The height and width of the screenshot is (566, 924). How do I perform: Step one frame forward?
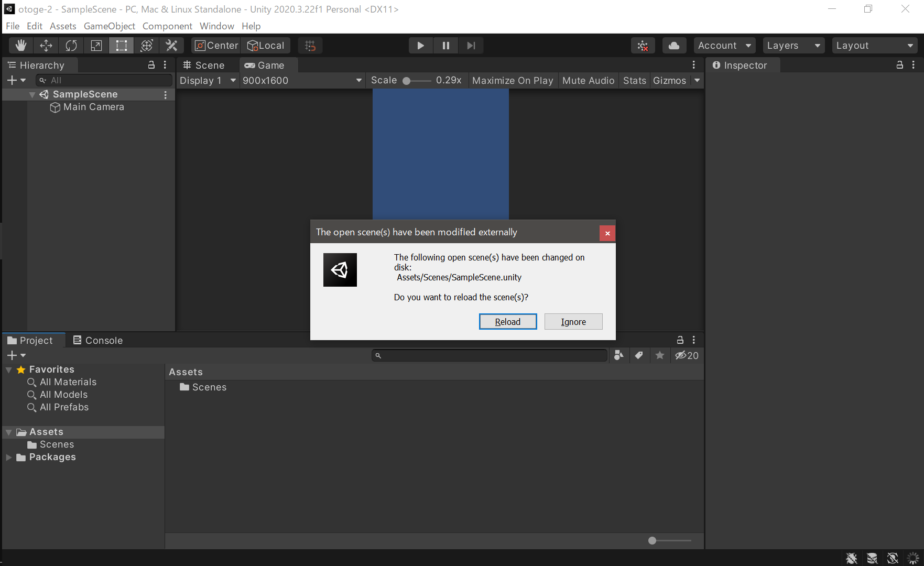471,46
